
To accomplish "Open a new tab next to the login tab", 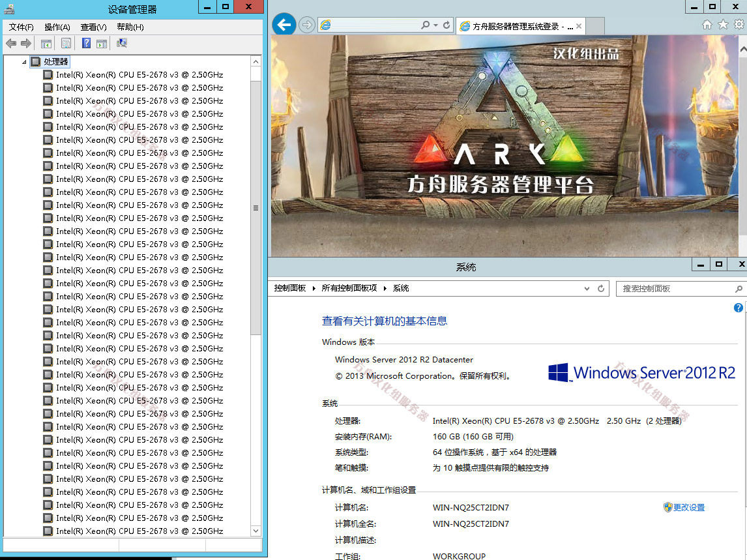I will (x=595, y=26).
